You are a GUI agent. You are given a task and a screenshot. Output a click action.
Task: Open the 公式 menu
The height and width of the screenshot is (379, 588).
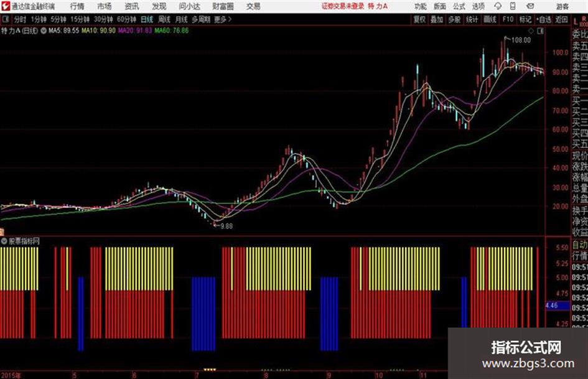pos(459,6)
